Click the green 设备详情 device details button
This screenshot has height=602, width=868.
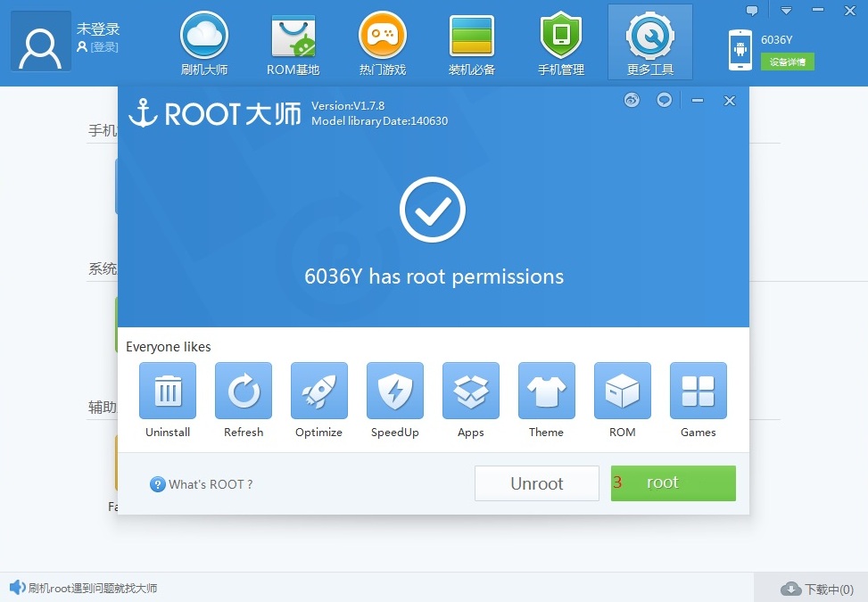[787, 62]
